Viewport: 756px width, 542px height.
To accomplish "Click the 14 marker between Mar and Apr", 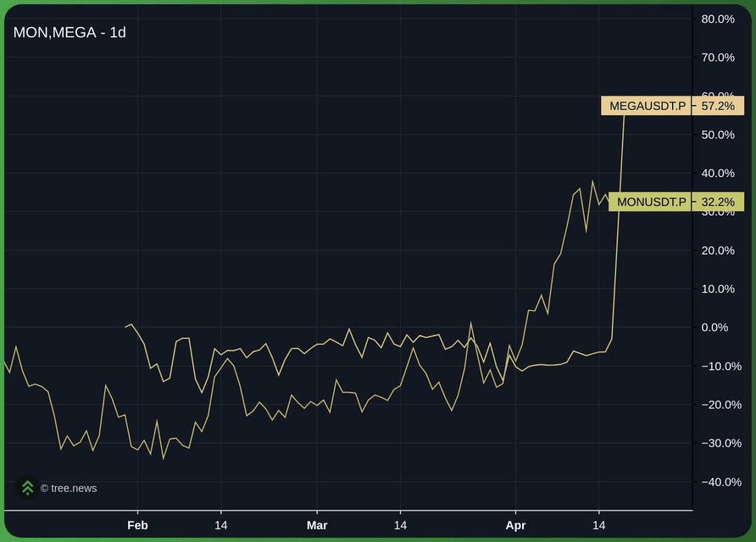I will [400, 525].
